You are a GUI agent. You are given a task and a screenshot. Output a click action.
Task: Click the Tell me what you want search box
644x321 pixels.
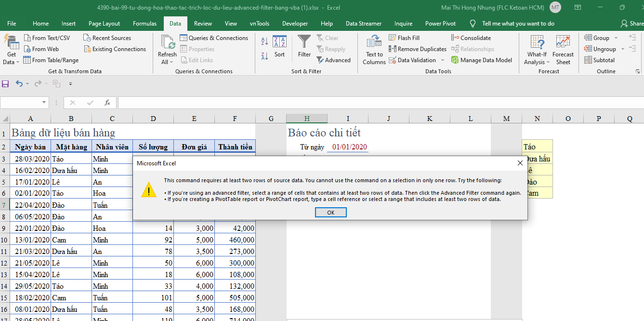[x=518, y=24]
